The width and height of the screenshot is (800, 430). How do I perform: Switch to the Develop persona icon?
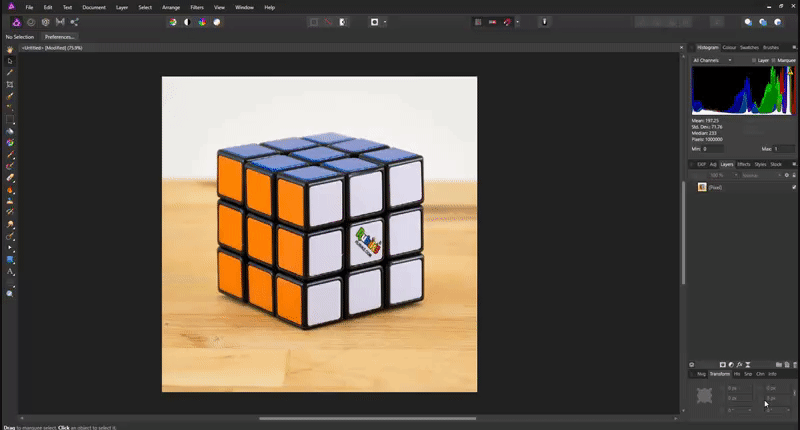45,22
